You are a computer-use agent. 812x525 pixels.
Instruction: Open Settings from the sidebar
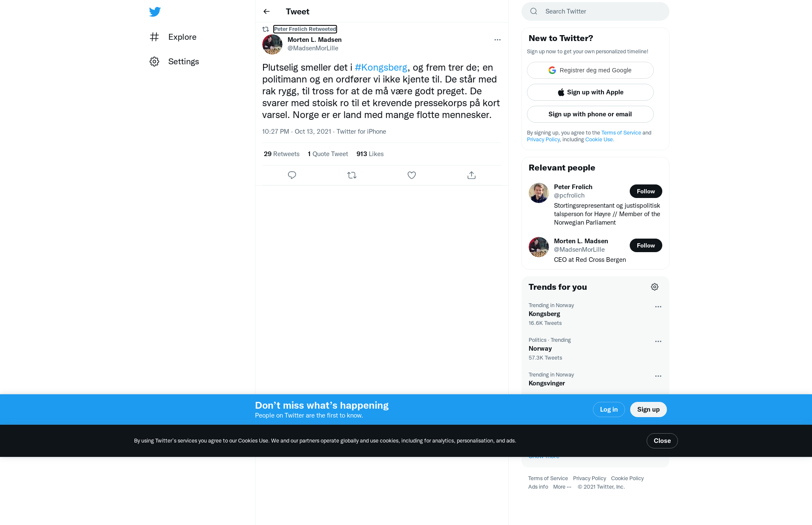tap(174, 61)
